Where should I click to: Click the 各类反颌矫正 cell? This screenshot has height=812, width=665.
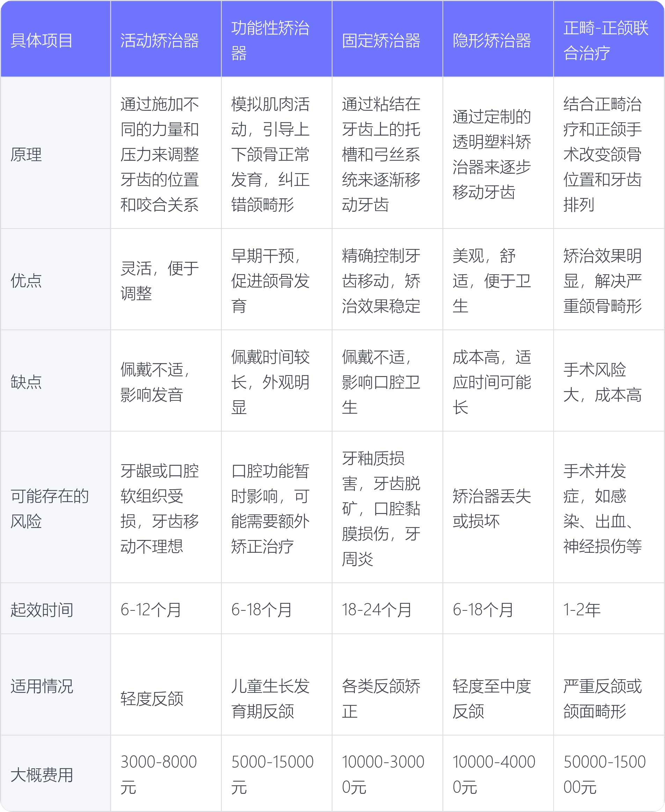coord(387,684)
